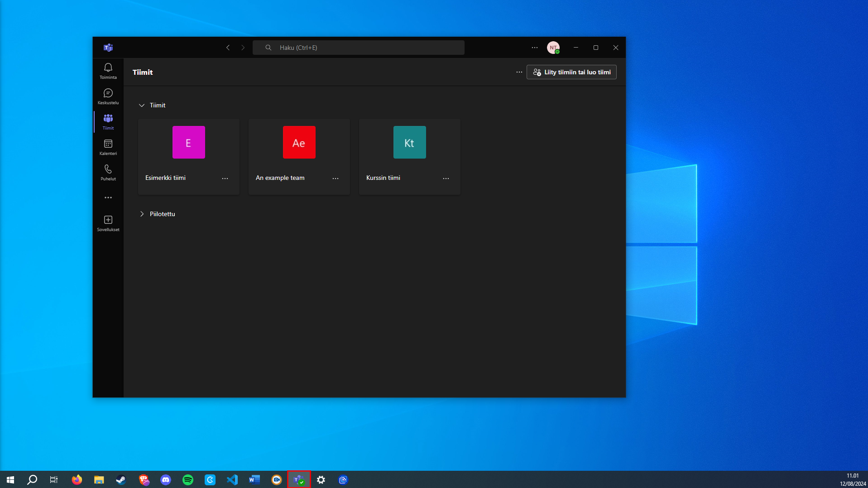Click Liity tiimiin tai luo tiimi button
Screen dimensions: 868x488
click(571, 72)
